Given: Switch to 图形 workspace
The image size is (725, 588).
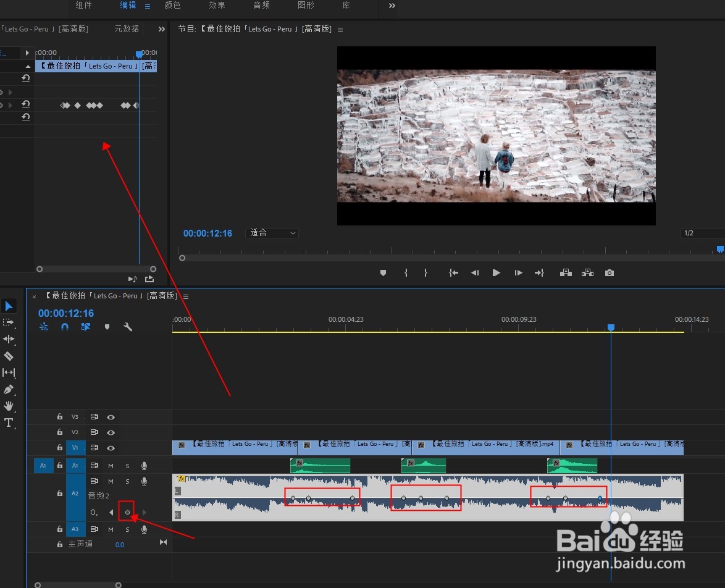Looking at the screenshot, I should tap(306, 5).
